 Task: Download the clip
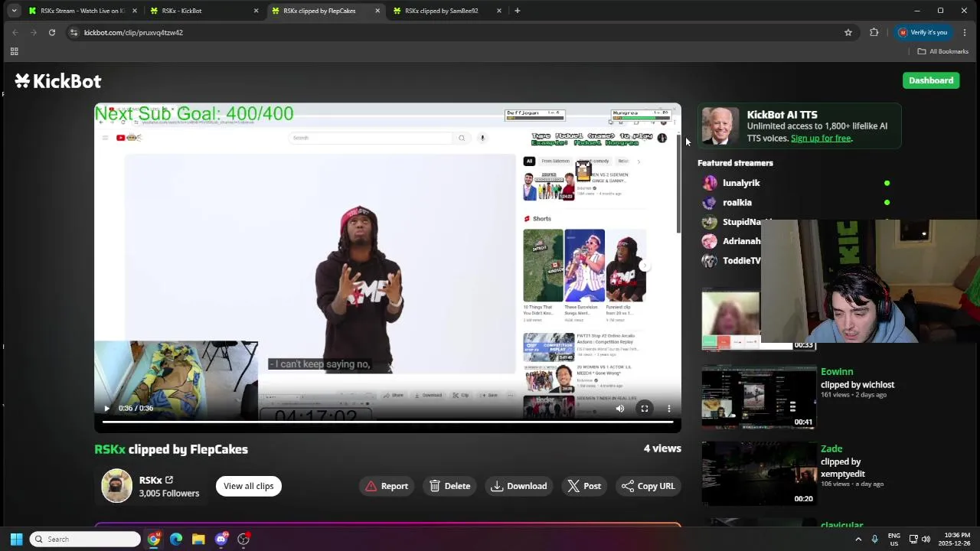[519, 486]
